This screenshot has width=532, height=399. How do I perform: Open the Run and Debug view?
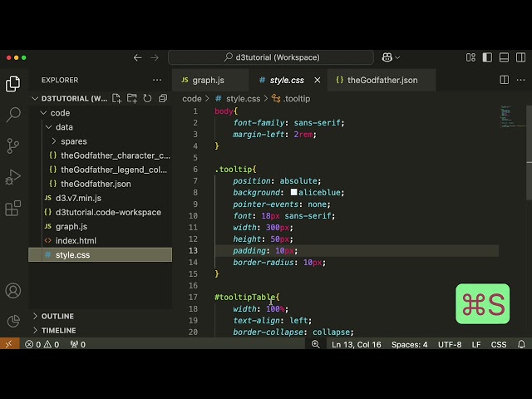13,177
